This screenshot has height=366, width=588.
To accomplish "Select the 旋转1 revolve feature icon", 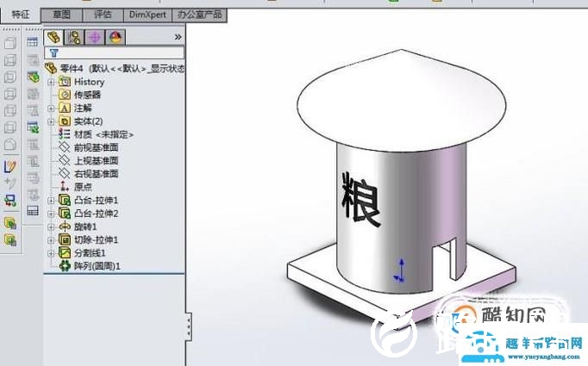I will 65,226.
